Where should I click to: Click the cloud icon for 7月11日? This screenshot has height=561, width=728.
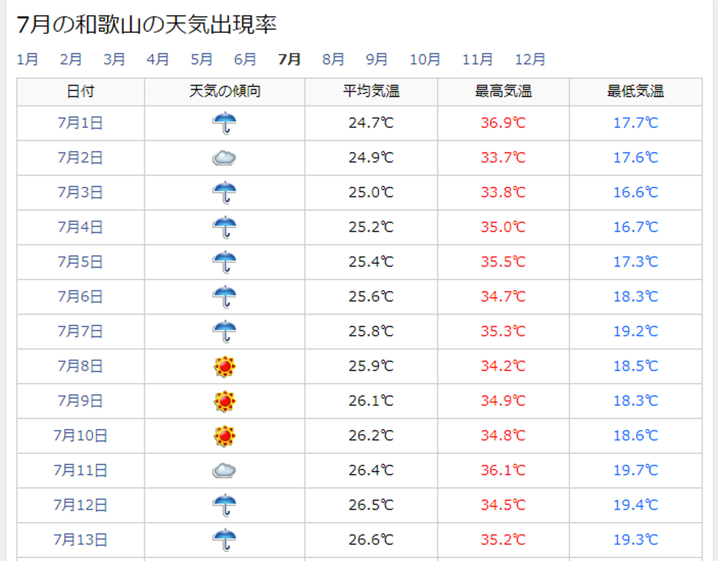point(224,471)
